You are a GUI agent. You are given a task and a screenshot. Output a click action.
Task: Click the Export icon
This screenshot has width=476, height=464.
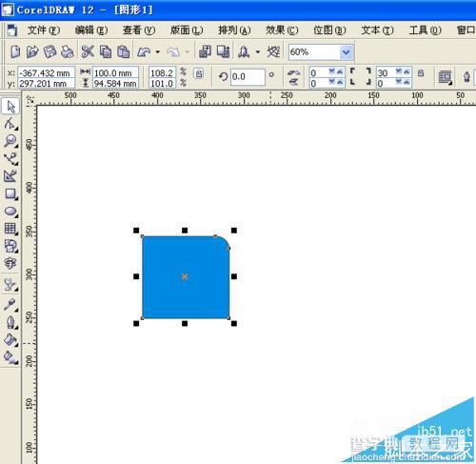coord(223,51)
